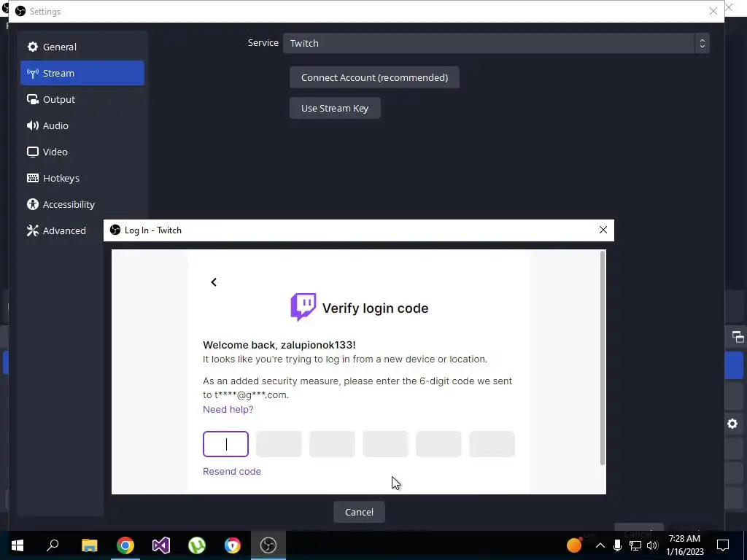Viewport: 747px width, 560px height.
Task: Open the Accessibility settings section
Action: 82,204
